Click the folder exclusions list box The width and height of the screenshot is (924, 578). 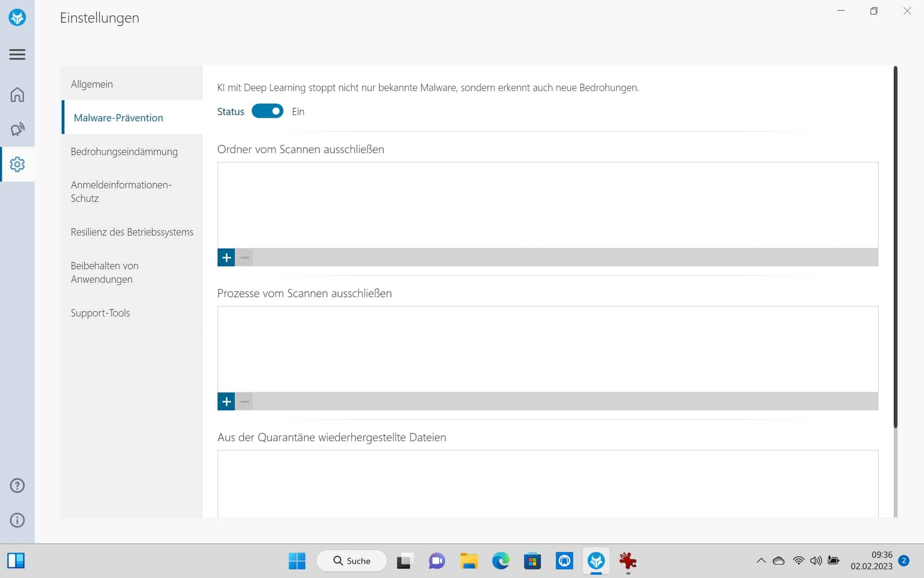click(548, 205)
